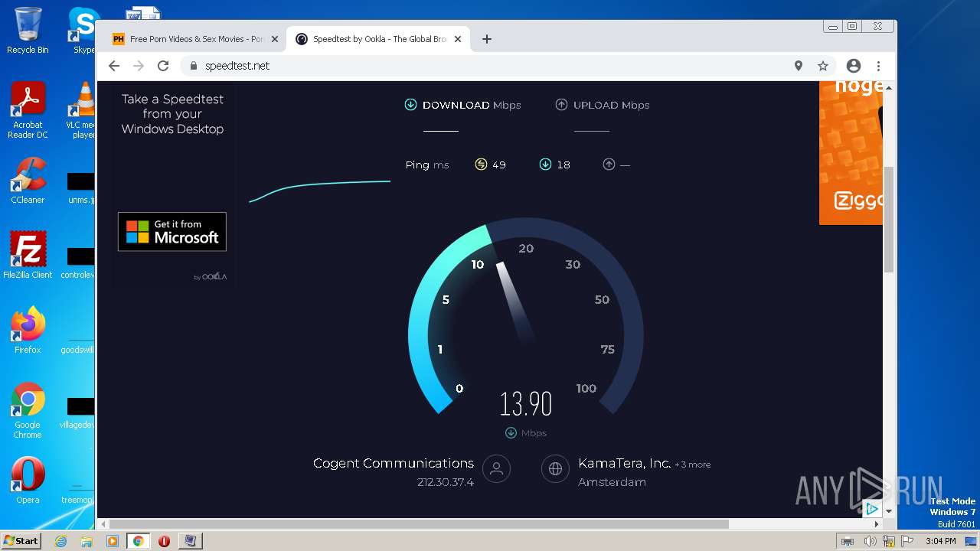Click the volume speaker tray icon
The image size is (980, 551).
tap(871, 541)
